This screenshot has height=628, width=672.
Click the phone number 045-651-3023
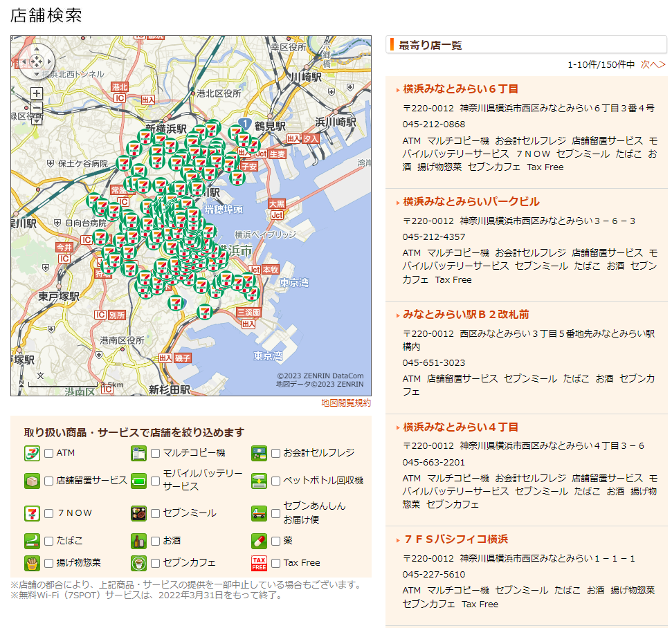434,363
